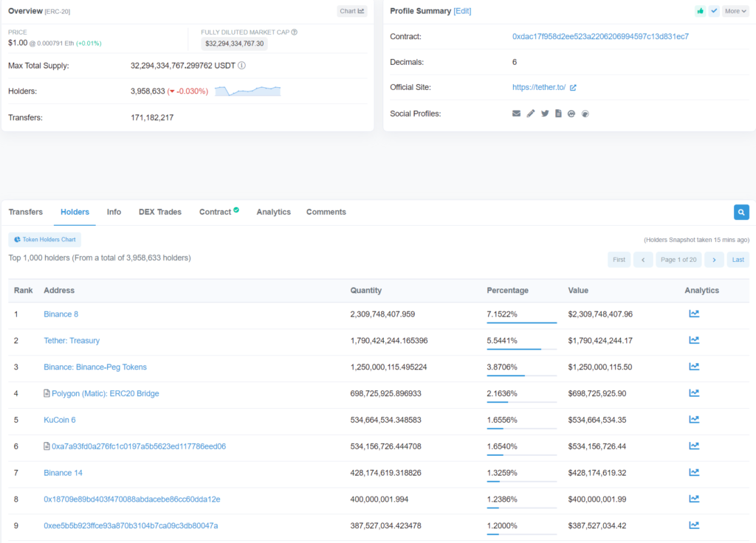Click the blue checkmark icon in Profile Summary
This screenshot has width=756, height=543.
714,11
